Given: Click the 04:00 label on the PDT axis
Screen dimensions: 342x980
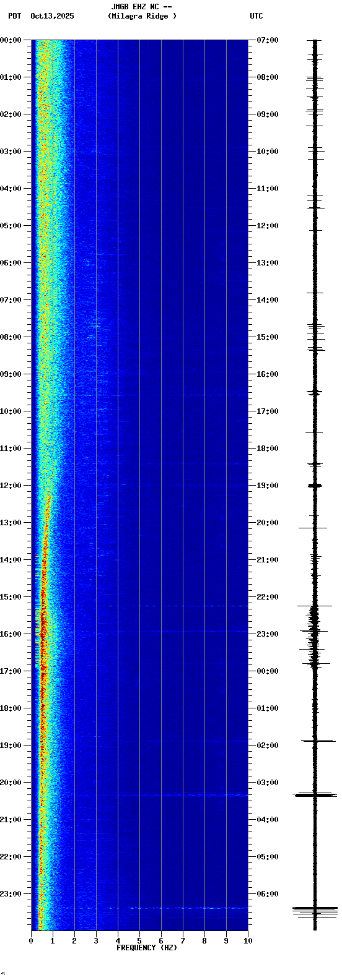Looking at the screenshot, I should pos(11,189).
